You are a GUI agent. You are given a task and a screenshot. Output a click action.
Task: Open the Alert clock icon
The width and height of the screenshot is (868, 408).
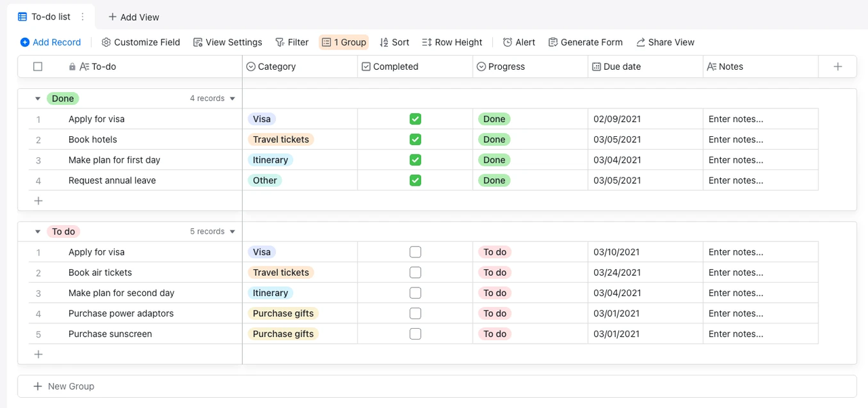(507, 42)
